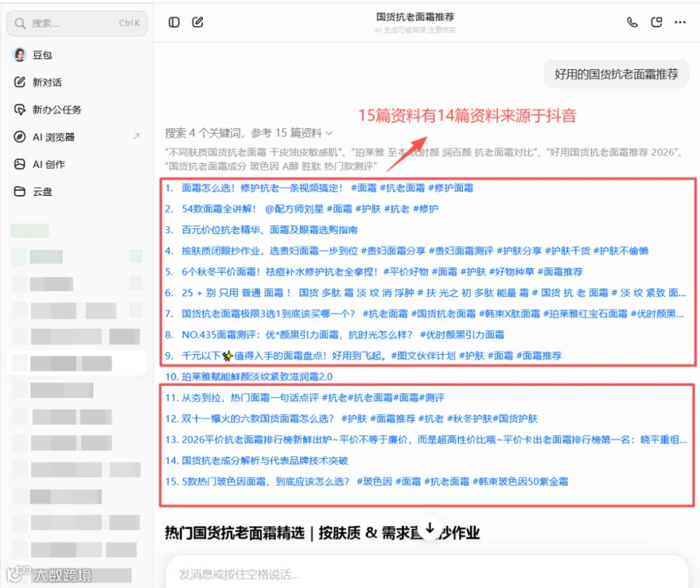Select the 新办公任务 menu item

click(77, 110)
